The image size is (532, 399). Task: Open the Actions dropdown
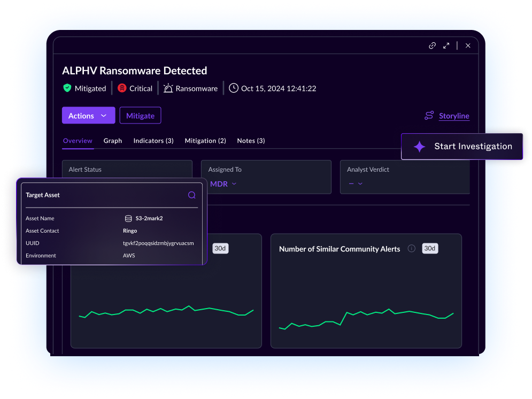point(88,116)
